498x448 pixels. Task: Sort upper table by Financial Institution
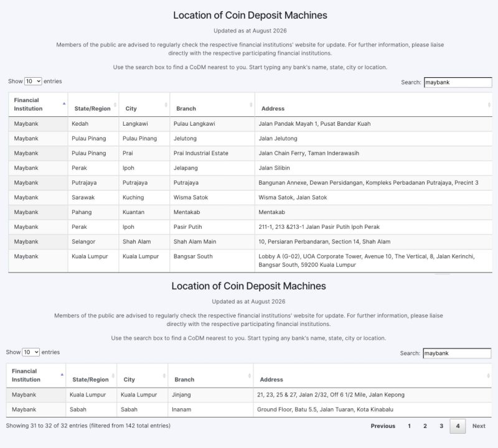(38, 105)
